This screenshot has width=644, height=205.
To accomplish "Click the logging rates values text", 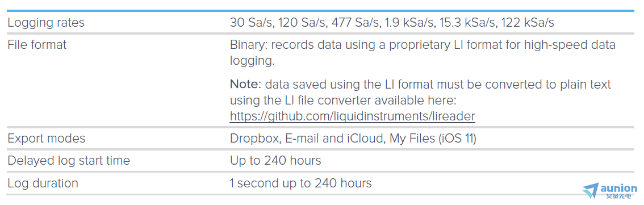I will click(x=392, y=23).
